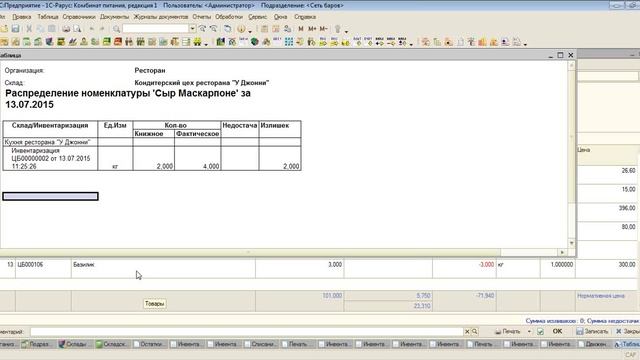Click the yellow Help info icon
The image size is (640, 360).
click(242, 29)
